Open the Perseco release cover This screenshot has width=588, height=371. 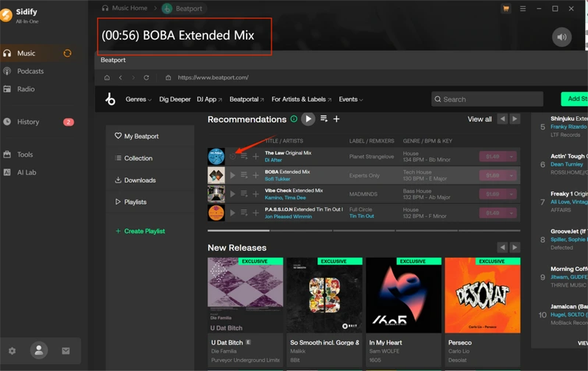[483, 295]
